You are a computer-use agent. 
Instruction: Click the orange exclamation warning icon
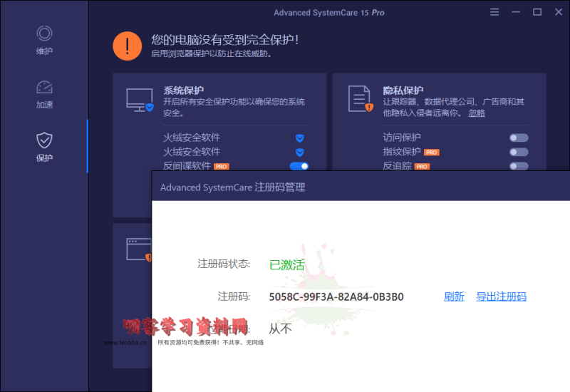pyautogui.click(x=128, y=46)
